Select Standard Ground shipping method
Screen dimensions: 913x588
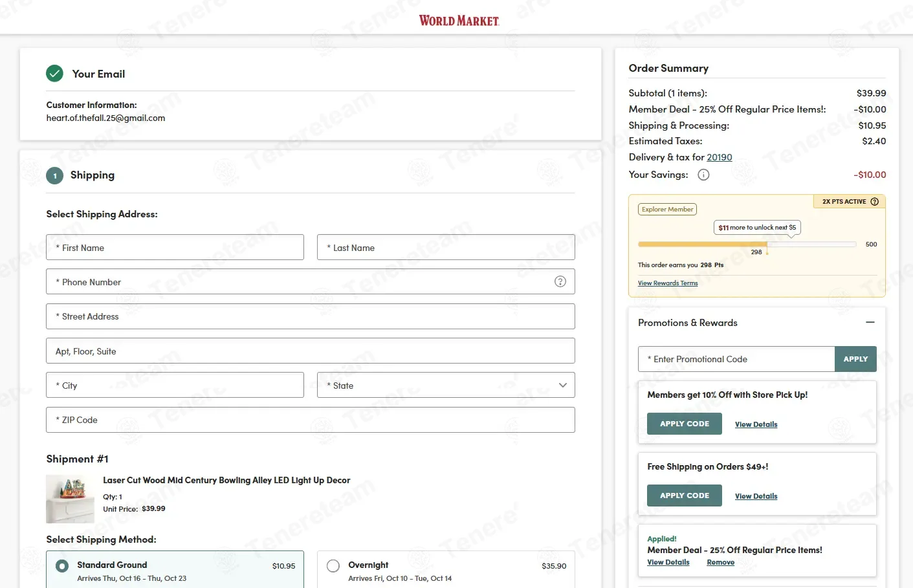tap(62, 566)
